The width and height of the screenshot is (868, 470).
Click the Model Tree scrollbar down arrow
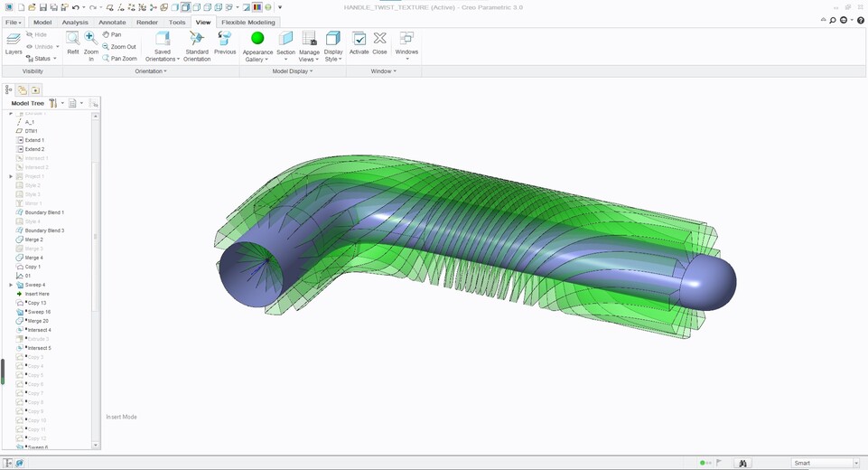pos(95,445)
